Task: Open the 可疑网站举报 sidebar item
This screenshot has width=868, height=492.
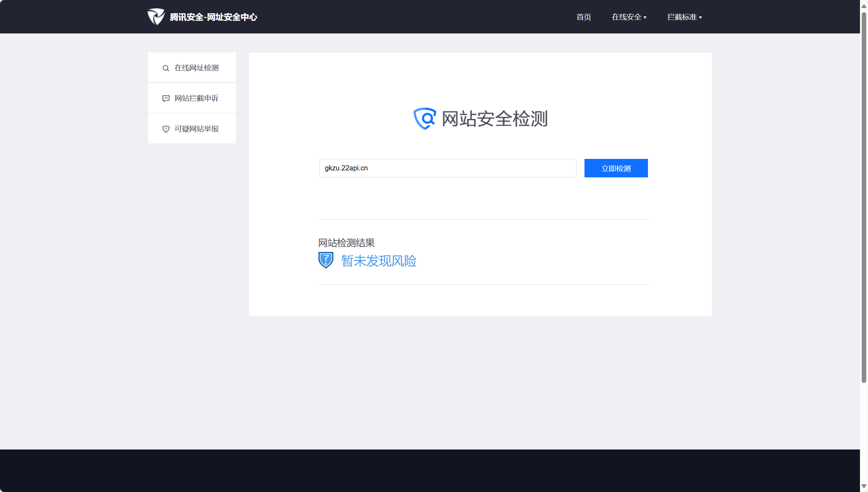Action: [x=196, y=129]
